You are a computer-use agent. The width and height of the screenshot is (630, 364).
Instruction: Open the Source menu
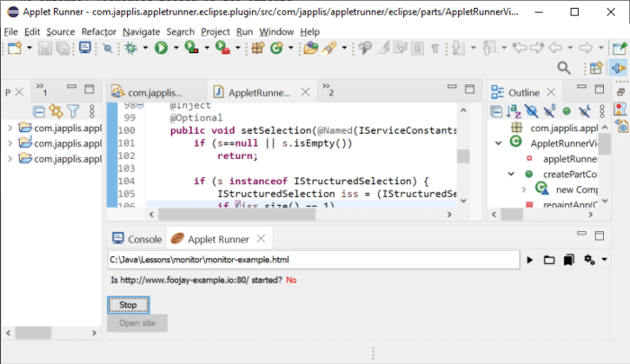(60, 31)
